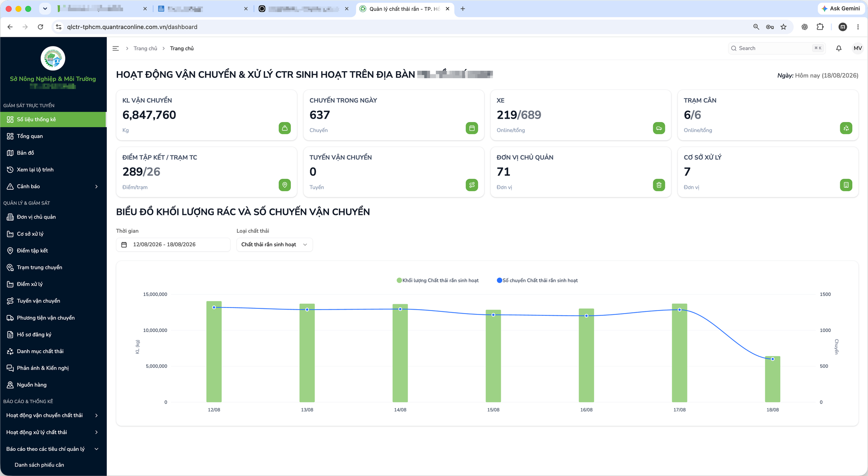The width and height of the screenshot is (868, 476).
Task: Toggle the green Khối lượng legend series
Action: (x=437, y=281)
